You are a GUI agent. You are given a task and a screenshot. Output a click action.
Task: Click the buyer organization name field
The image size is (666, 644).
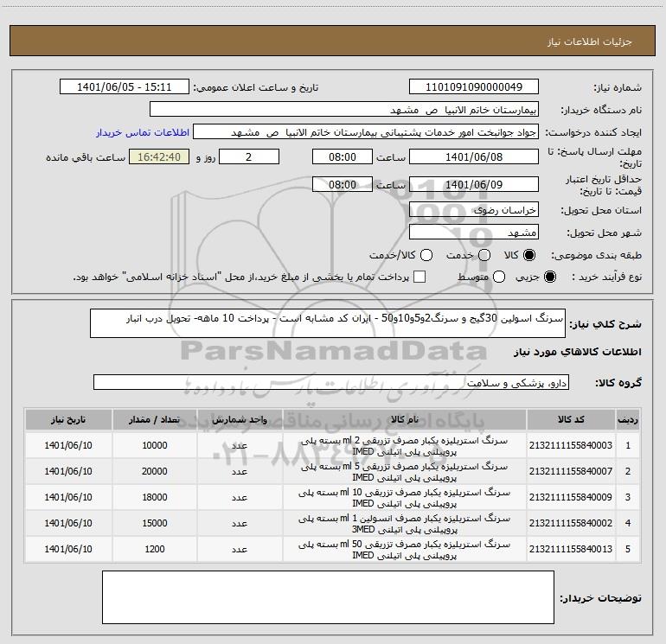point(344,109)
